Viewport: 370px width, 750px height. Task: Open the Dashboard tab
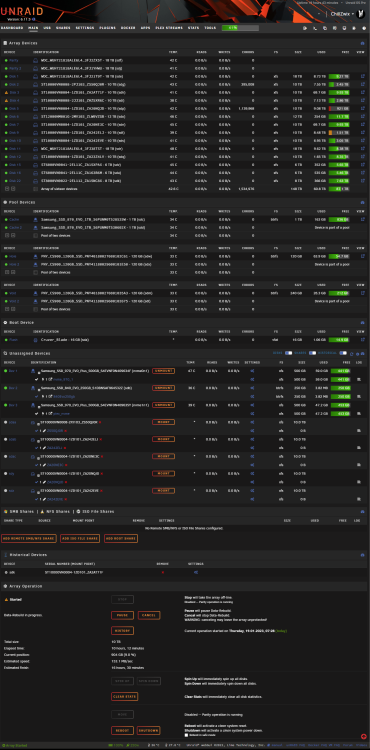coord(12,28)
